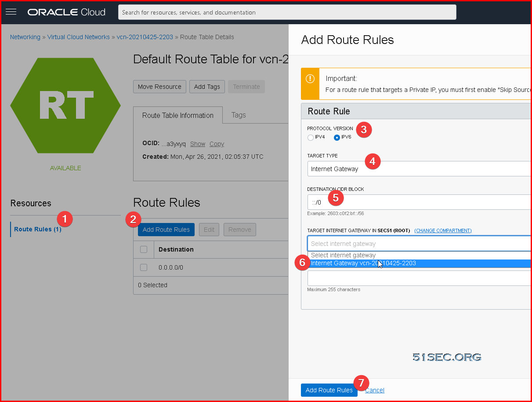The width and height of the screenshot is (532, 402).
Task: Switch to Route Table Information tab
Action: [178, 115]
